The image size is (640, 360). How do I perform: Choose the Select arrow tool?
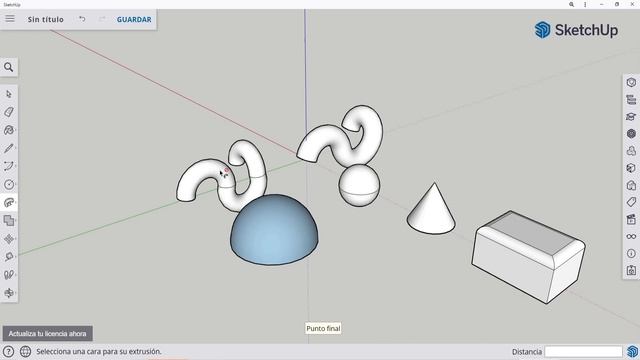click(9, 94)
